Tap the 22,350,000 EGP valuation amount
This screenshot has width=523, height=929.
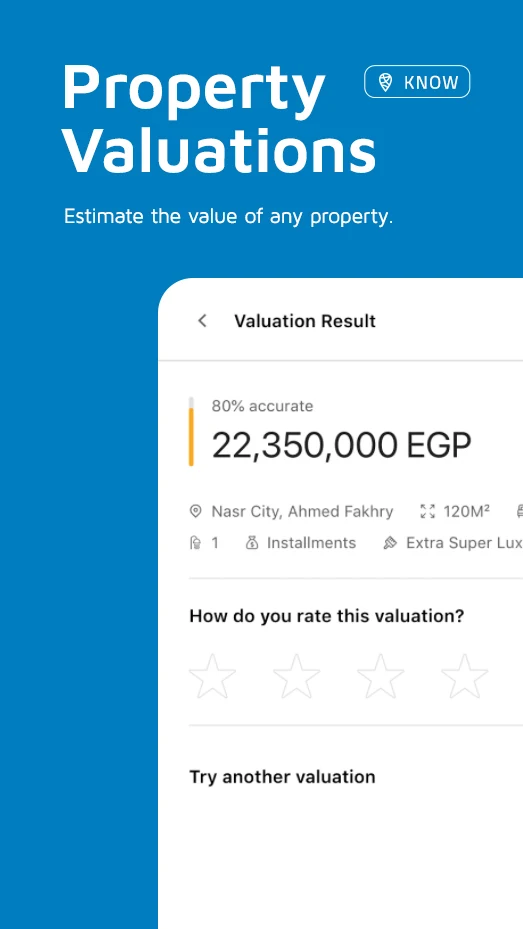tap(342, 445)
